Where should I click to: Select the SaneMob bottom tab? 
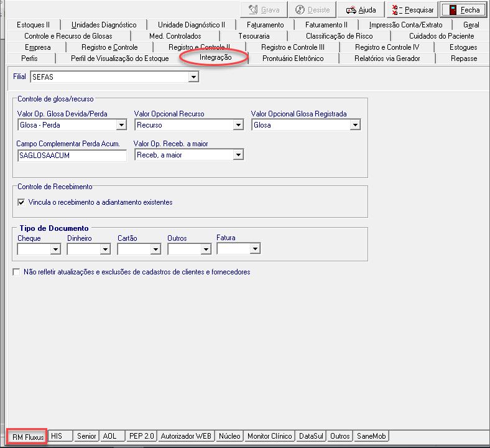(x=371, y=436)
